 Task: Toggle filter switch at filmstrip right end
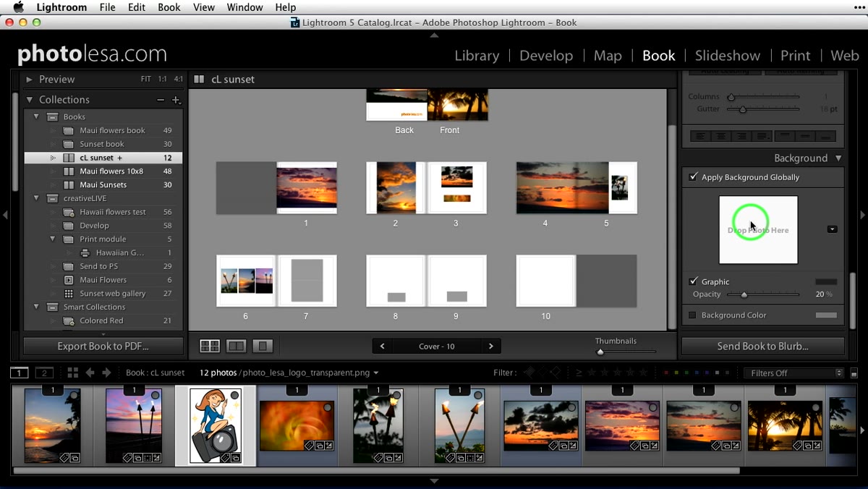(854, 373)
